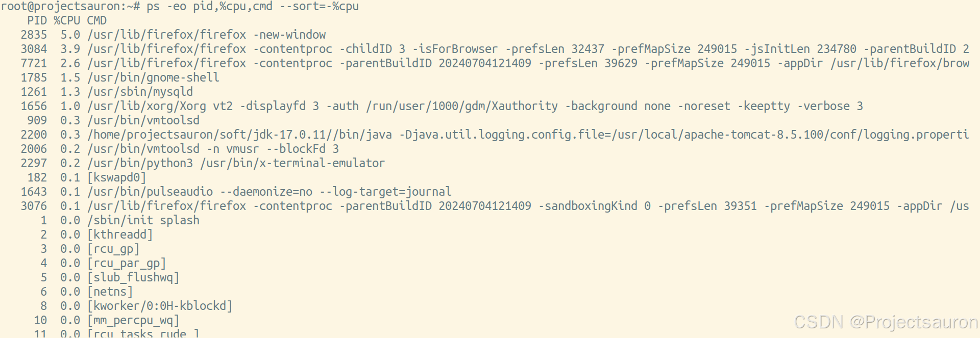Click PID 3084 in the process list

pyautogui.click(x=34, y=49)
